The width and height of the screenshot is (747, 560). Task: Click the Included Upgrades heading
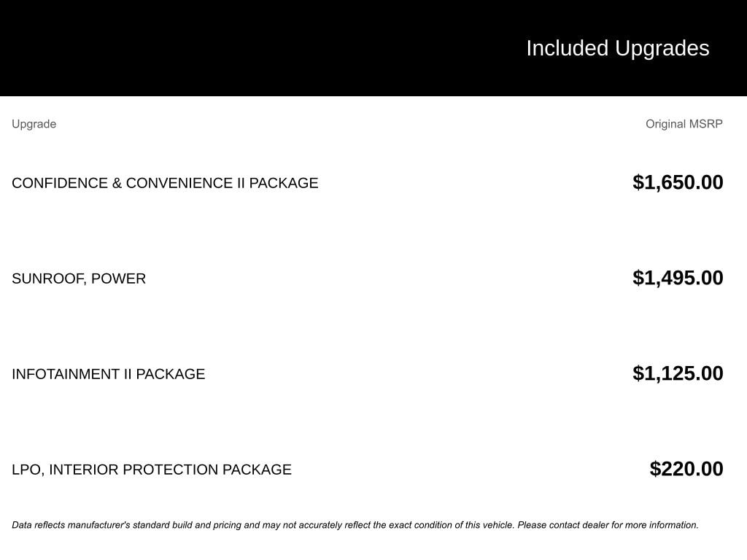[617, 48]
